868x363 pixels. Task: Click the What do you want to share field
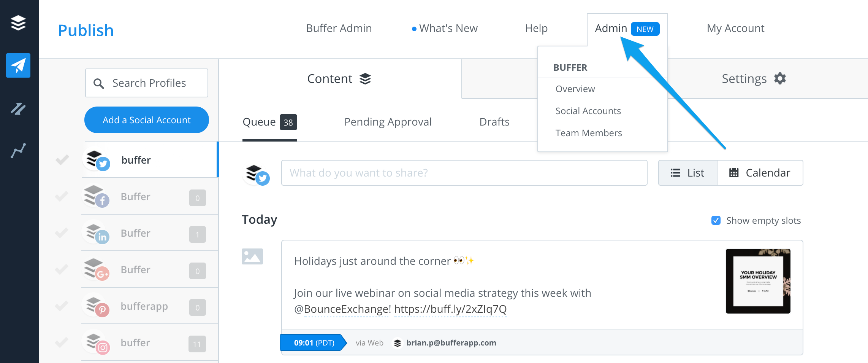[464, 173]
